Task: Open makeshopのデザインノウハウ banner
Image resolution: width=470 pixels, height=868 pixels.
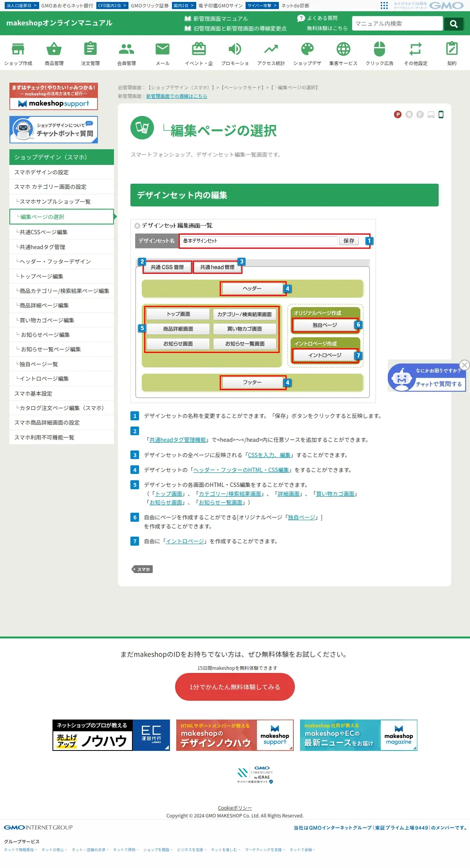Action: [x=235, y=735]
